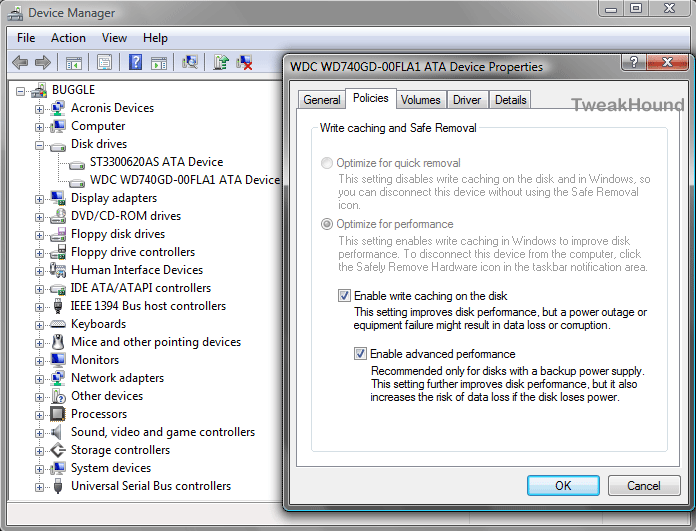Open the Action menu
696x531 pixels.
[x=68, y=38]
